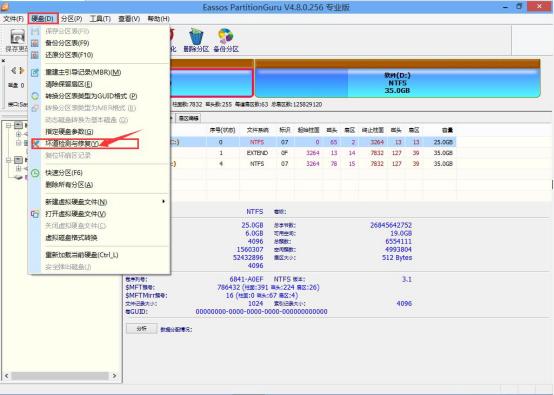Switch to the 扇区编辑 tab
The width and height of the screenshot is (554, 395).
point(189,118)
